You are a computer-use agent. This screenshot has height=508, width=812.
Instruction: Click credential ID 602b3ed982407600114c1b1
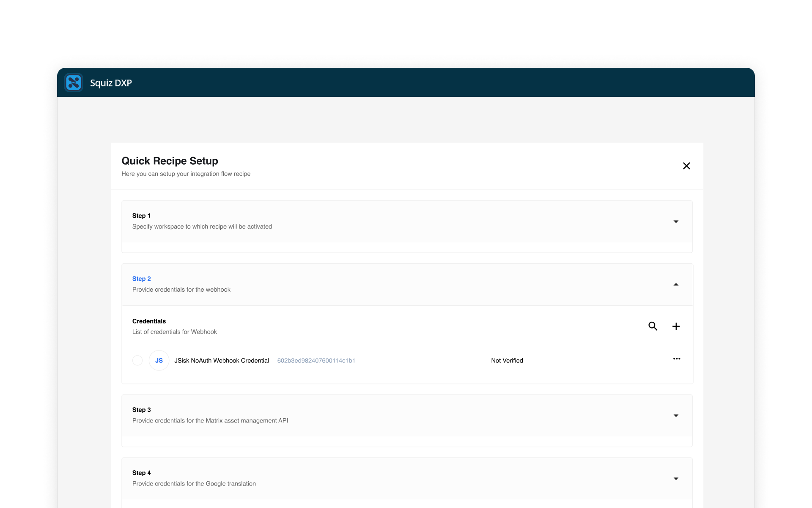click(x=316, y=361)
